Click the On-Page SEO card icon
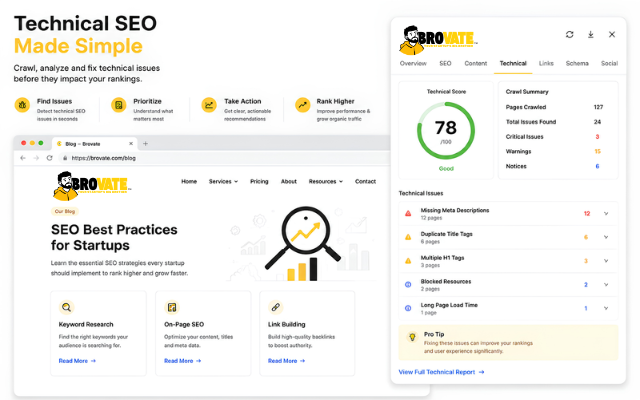Screen dimensions: 640x400 click(x=172, y=307)
